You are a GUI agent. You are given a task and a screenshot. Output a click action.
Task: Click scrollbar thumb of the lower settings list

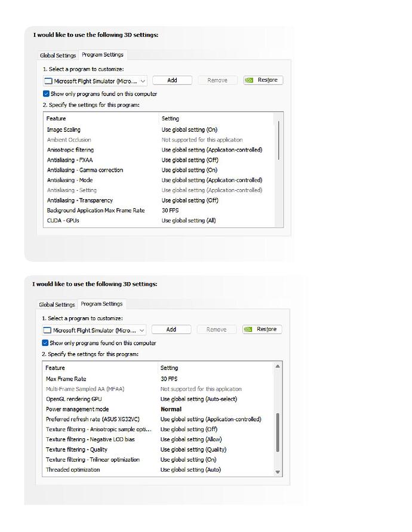click(278, 432)
